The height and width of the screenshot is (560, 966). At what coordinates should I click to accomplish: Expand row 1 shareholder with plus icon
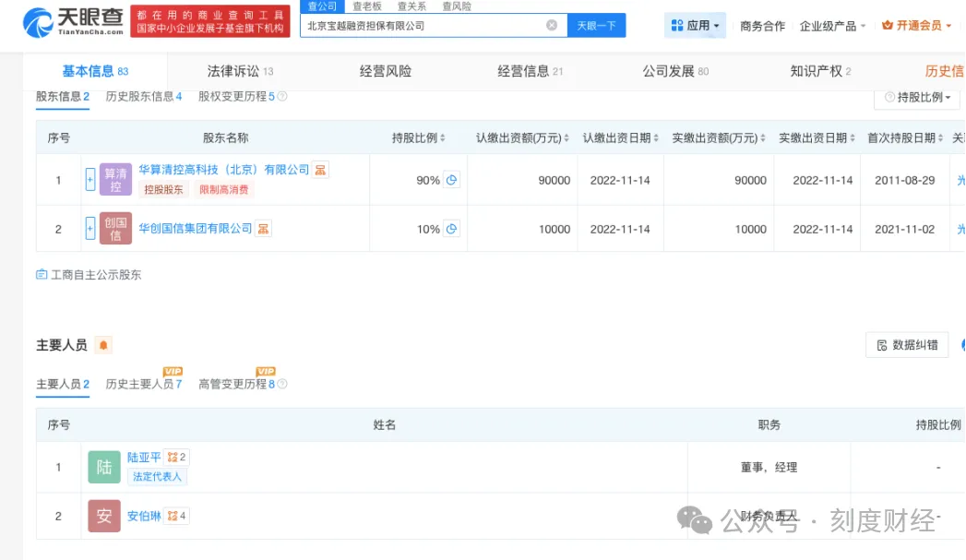click(89, 179)
